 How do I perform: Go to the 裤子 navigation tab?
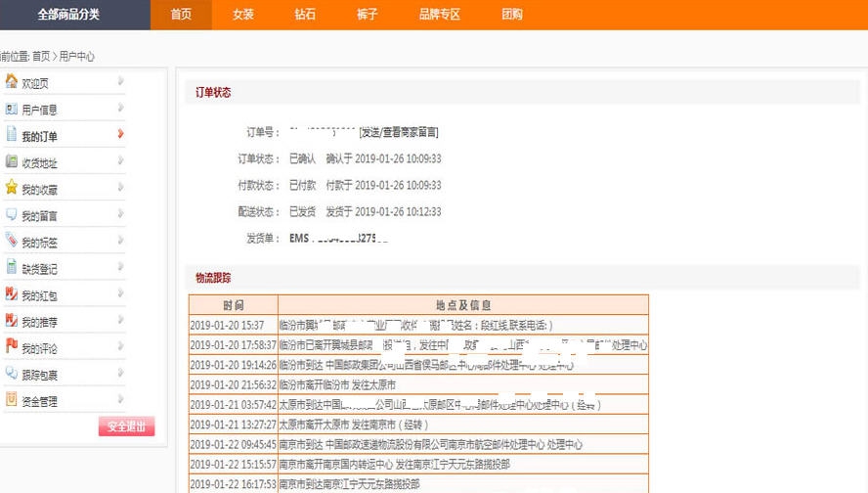[367, 15]
